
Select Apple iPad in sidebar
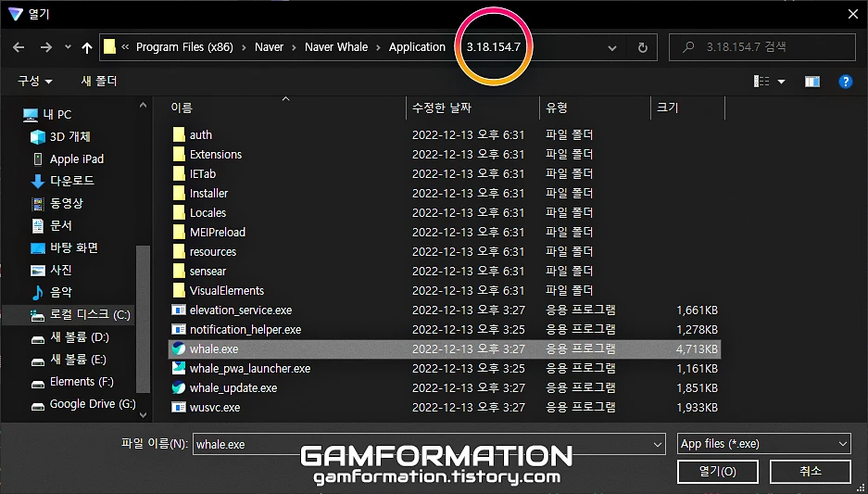pyautogui.click(x=67, y=158)
